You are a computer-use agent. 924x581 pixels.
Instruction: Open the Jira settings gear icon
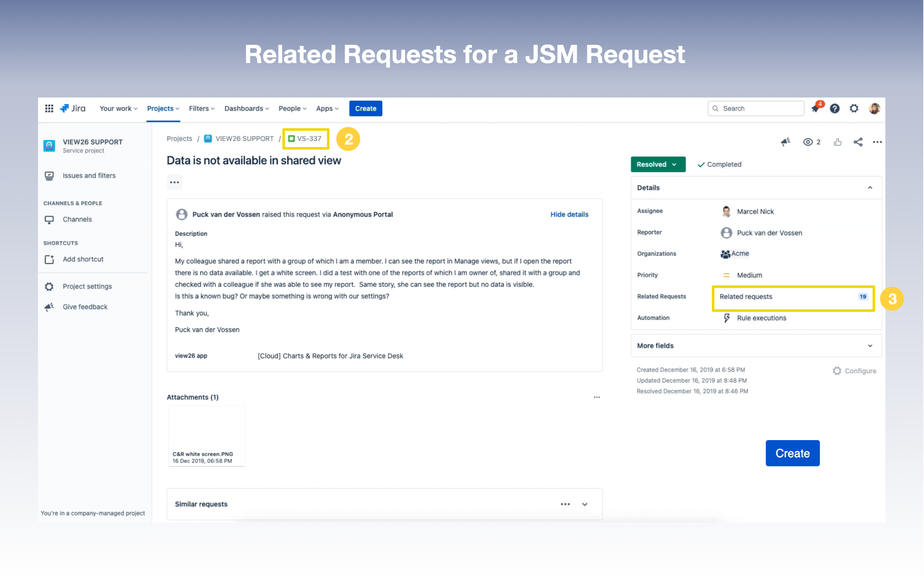854,109
